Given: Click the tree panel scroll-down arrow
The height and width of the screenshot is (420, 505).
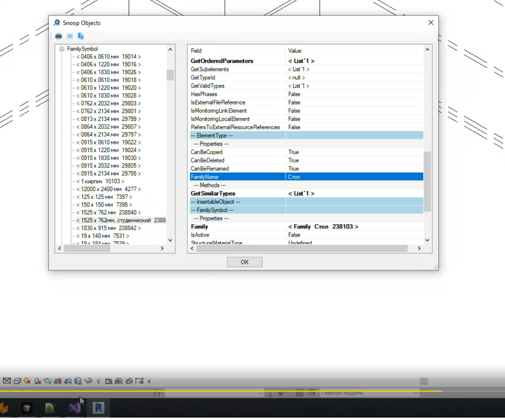Looking at the screenshot, I should pyautogui.click(x=170, y=240).
